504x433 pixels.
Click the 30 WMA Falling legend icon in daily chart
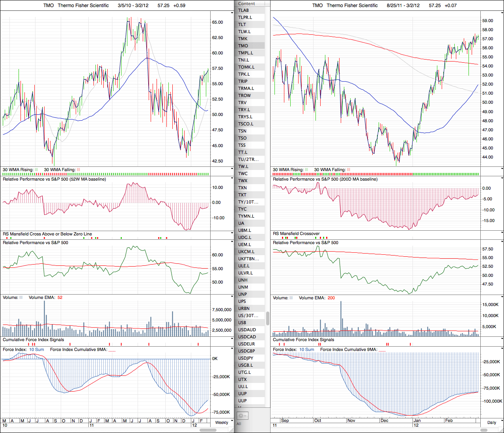click(349, 170)
